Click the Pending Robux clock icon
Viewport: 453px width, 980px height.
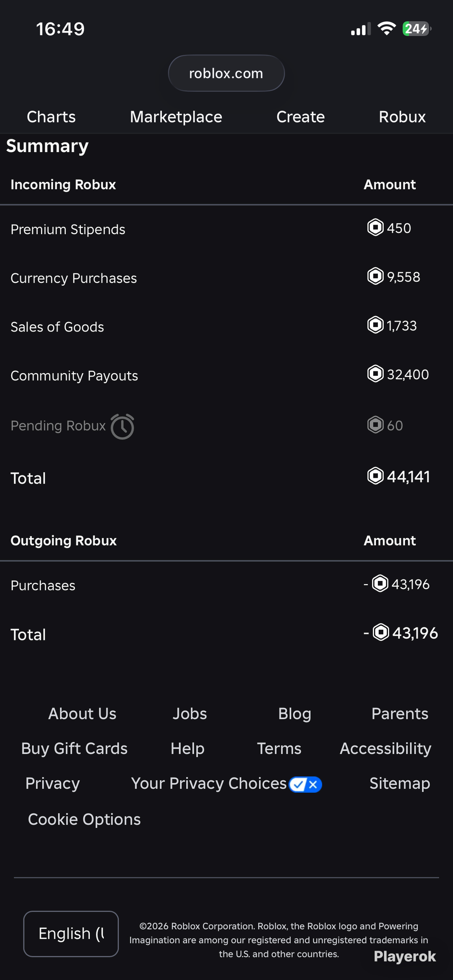[x=122, y=426]
